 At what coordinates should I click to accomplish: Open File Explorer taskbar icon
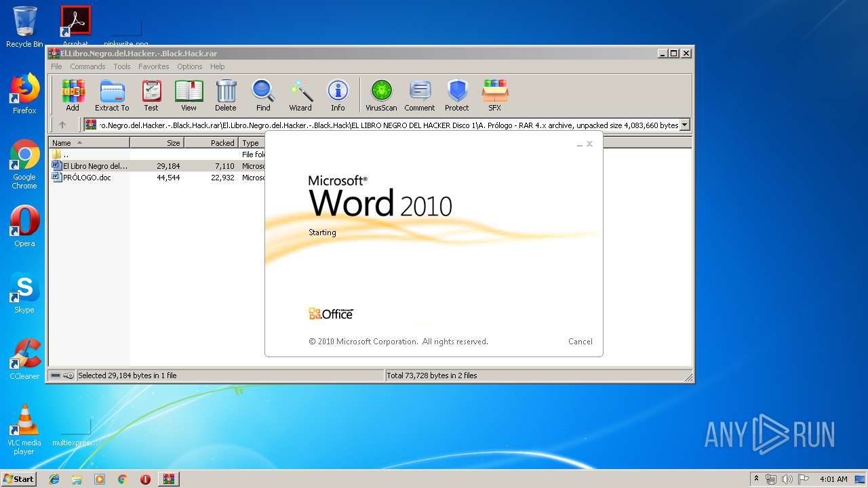point(77,479)
